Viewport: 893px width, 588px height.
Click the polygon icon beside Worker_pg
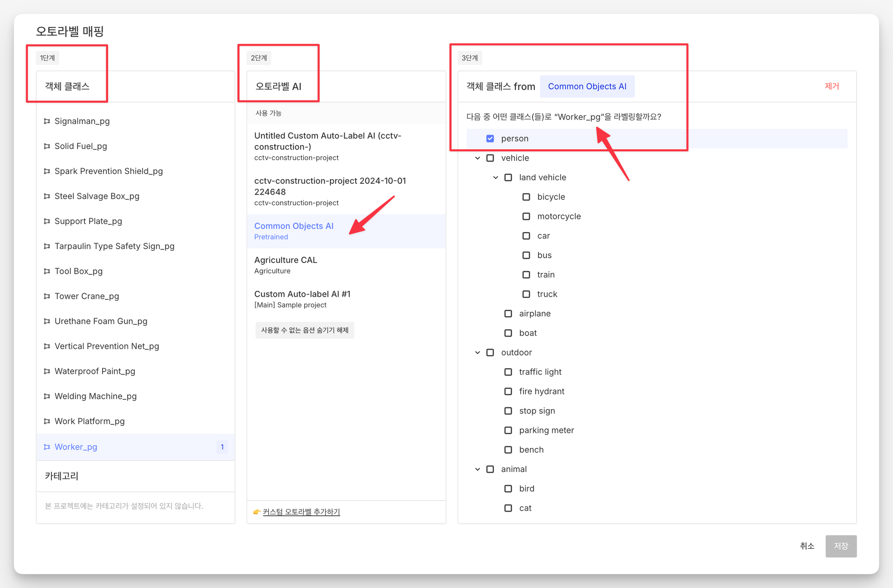click(x=47, y=447)
